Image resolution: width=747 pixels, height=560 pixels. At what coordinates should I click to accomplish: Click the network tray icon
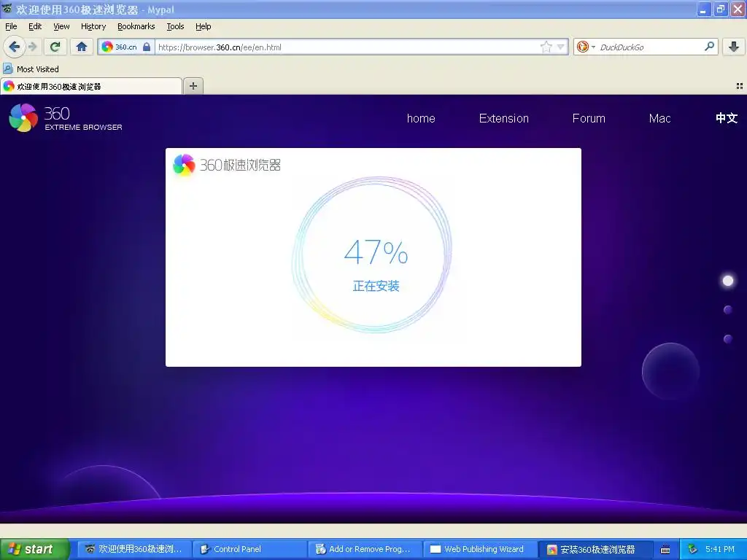tap(693, 549)
